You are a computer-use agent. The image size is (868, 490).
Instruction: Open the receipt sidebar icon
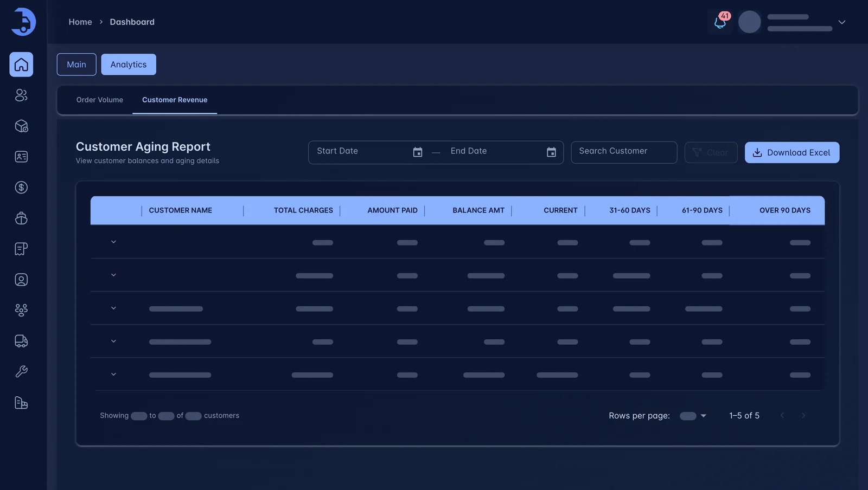(21, 249)
